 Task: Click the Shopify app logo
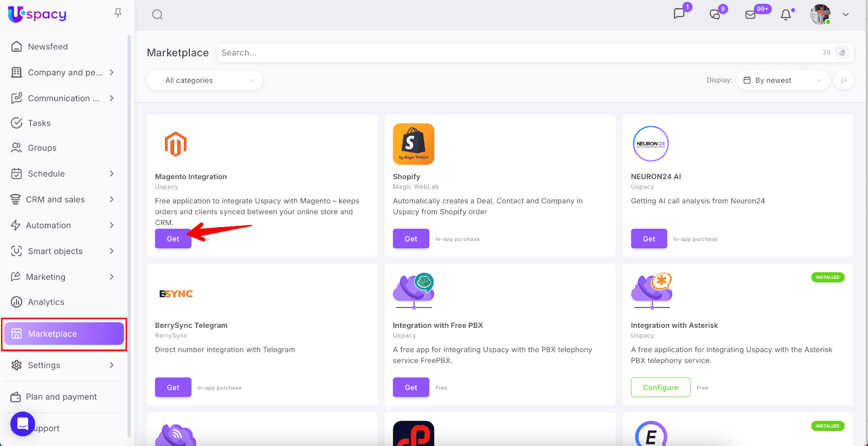[x=413, y=144]
